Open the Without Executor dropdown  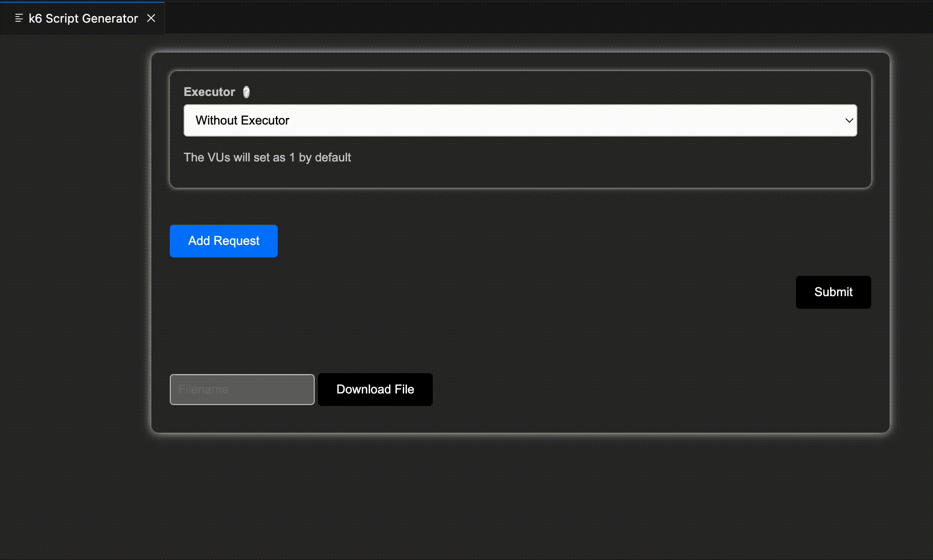click(520, 120)
